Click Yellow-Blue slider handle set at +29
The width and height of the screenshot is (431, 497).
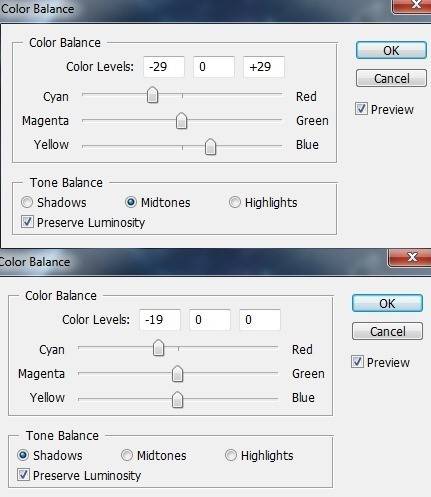tap(210, 147)
